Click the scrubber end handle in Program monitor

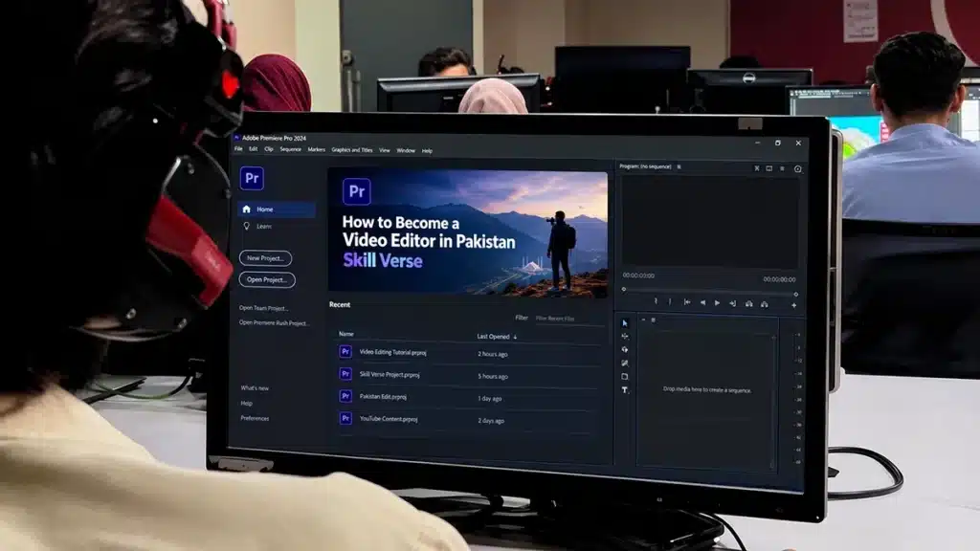coord(795,294)
